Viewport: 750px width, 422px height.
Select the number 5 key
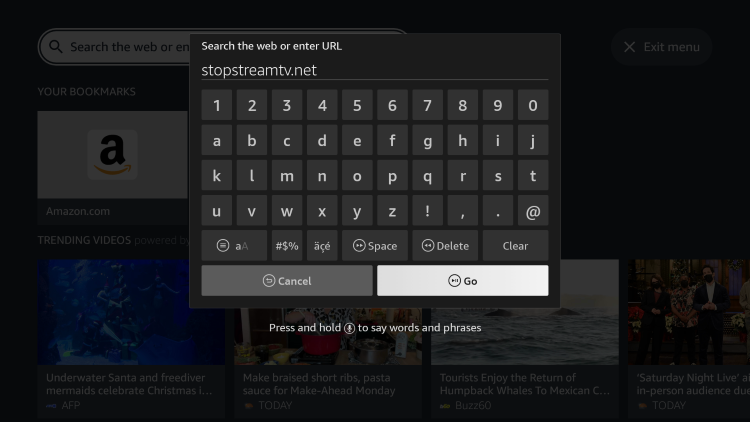[x=357, y=105]
